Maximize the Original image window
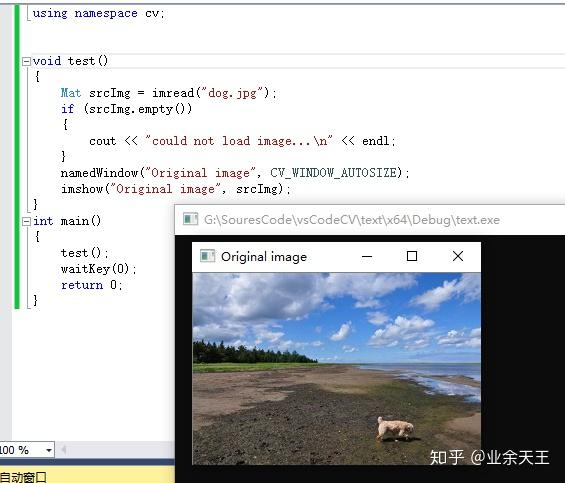This screenshot has height=483, width=565. pos(412,256)
